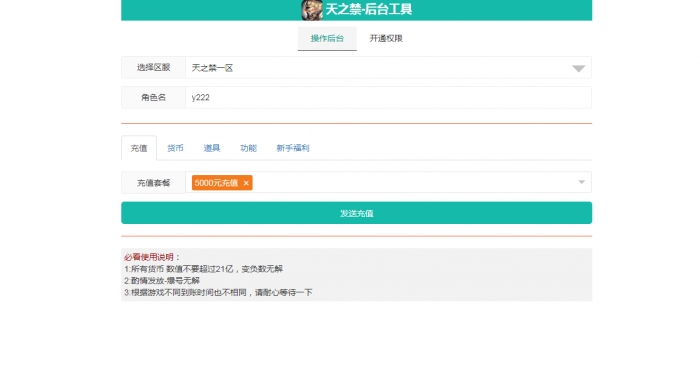
Task: Click the 发送充值 button
Action: [x=357, y=213]
